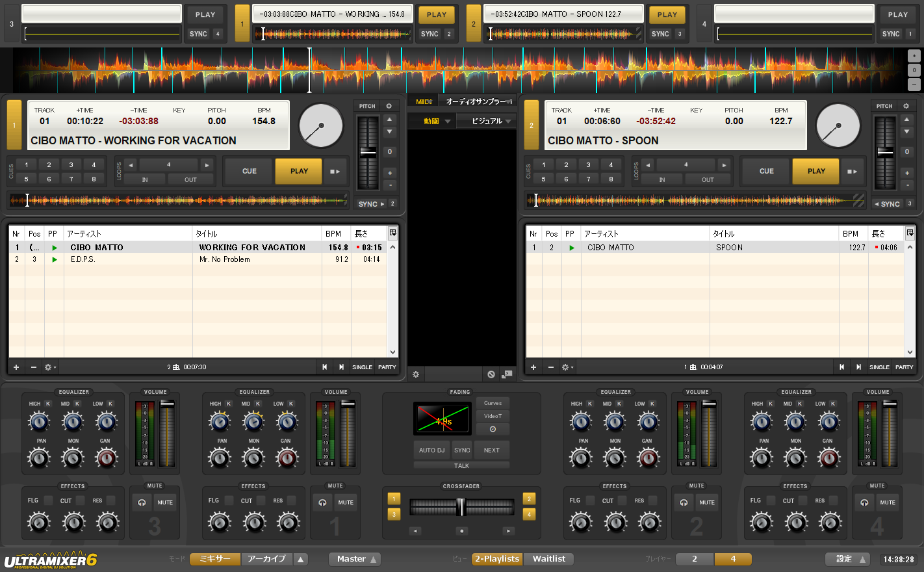Click the crossfader handle
Viewport: 924px width, 572px height.
461,506
